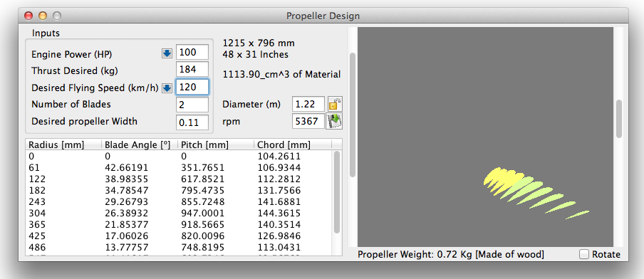Click the save icon next to rpm

tap(334, 122)
